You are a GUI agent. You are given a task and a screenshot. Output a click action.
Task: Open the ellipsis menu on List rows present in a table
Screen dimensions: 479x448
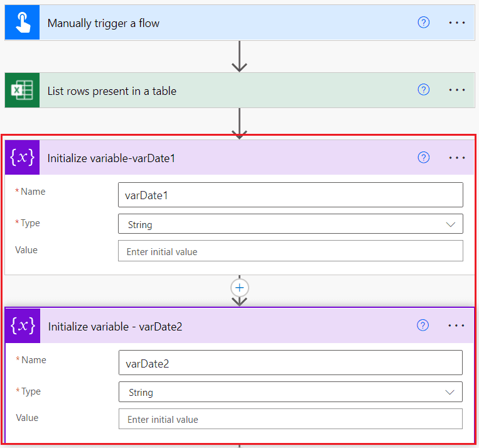[x=457, y=90]
